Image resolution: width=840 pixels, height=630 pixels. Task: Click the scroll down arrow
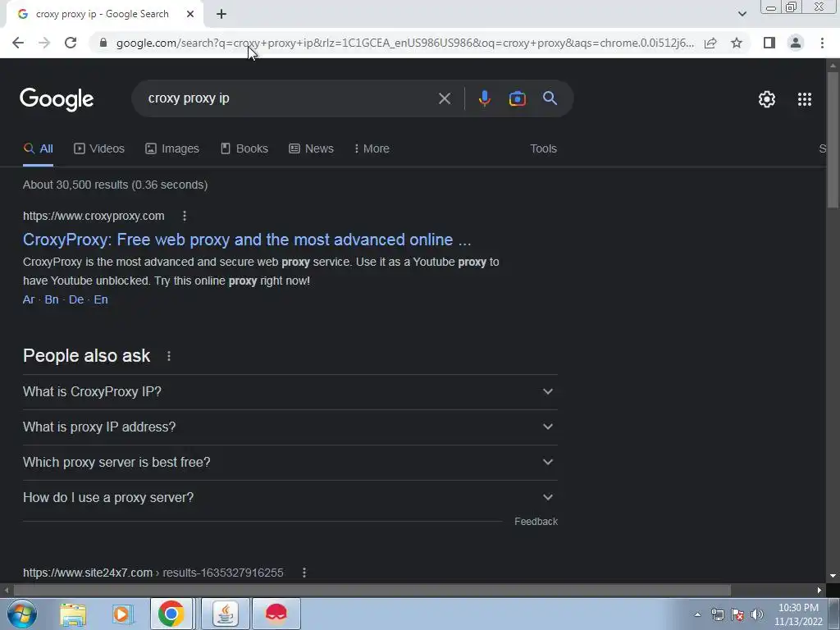(x=833, y=576)
